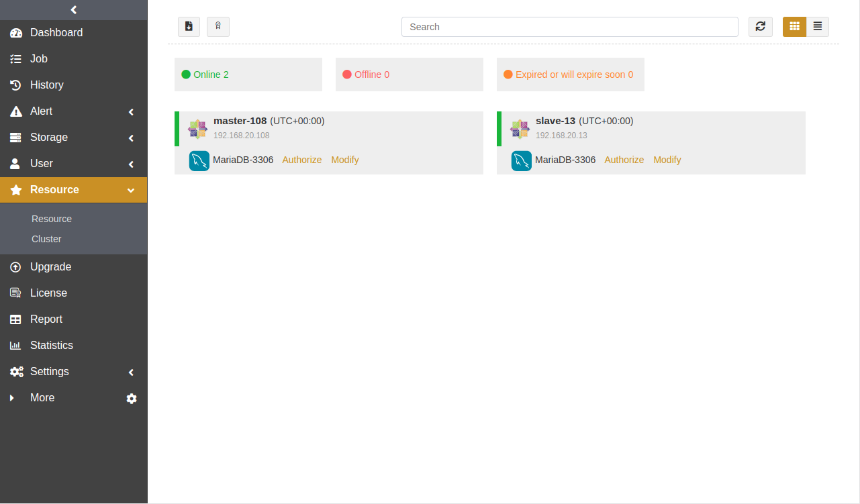Click the Upgrade arrow circle icon
The image size is (860, 504).
coord(16,267)
